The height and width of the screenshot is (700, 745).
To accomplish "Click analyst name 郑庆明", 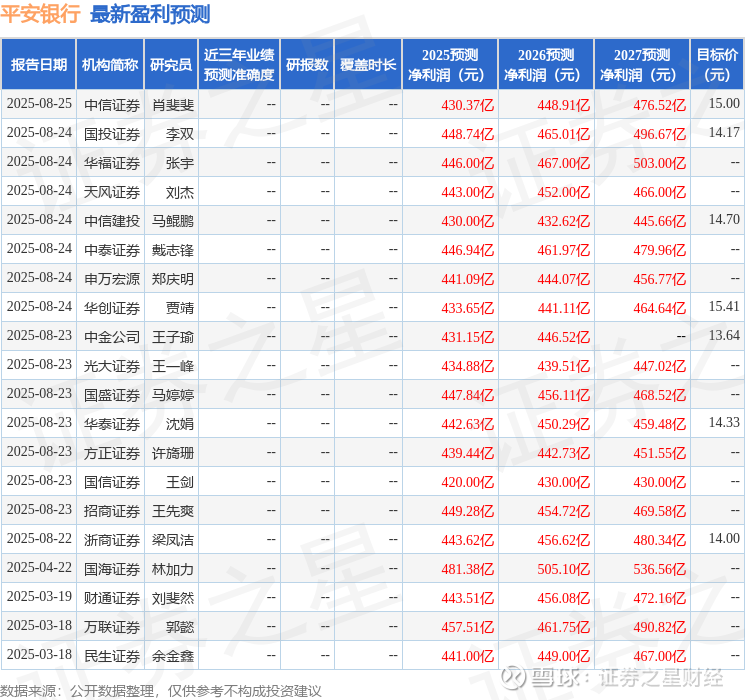I will [x=173, y=279].
